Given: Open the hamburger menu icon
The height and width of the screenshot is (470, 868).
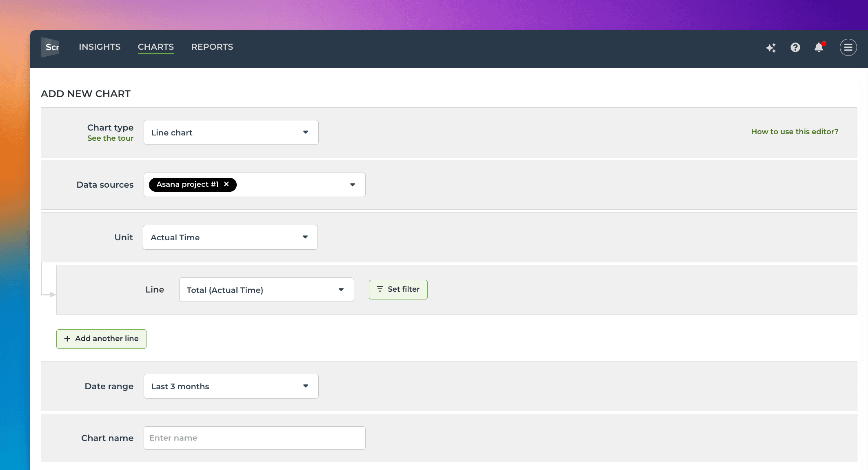Looking at the screenshot, I should pos(848,48).
